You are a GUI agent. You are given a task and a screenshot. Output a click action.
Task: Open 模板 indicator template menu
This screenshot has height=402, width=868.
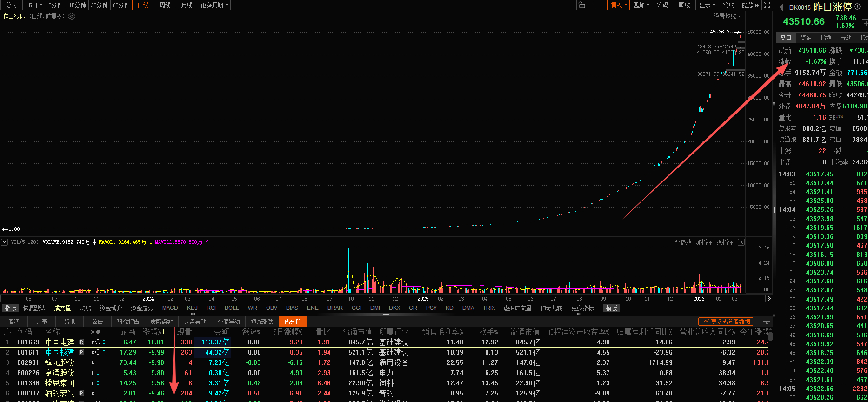click(611, 308)
